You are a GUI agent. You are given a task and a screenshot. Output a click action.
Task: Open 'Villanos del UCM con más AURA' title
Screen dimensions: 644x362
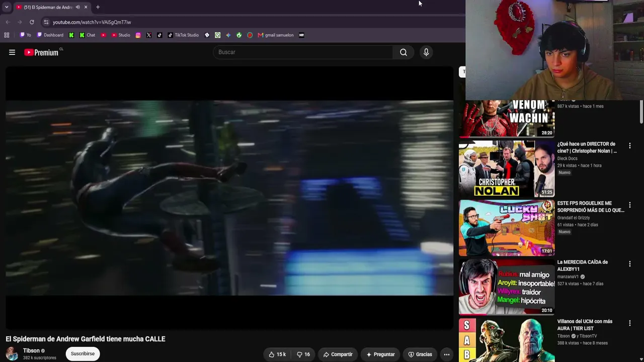pyautogui.click(x=585, y=325)
